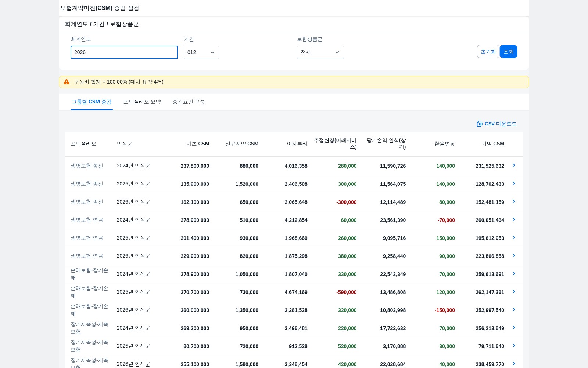Click the -300,000 estimate change value
This screenshot has width=588, height=368.
click(347, 202)
